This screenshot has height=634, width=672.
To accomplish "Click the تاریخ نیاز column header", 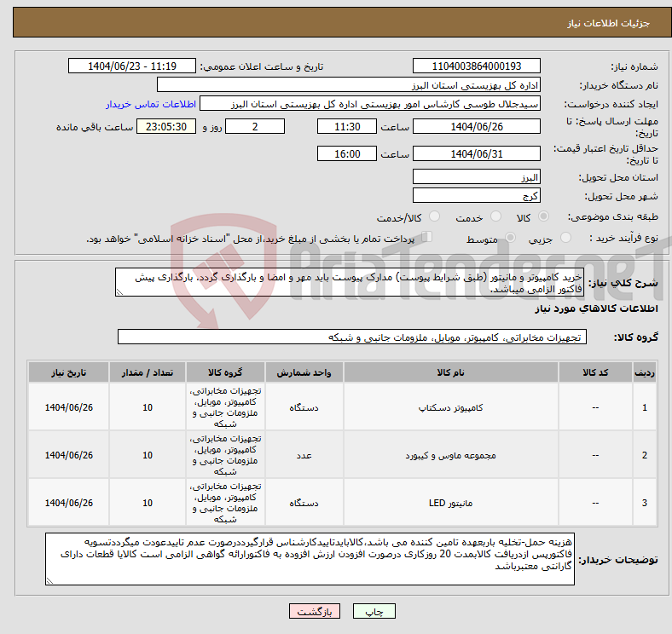I will 68,372.
